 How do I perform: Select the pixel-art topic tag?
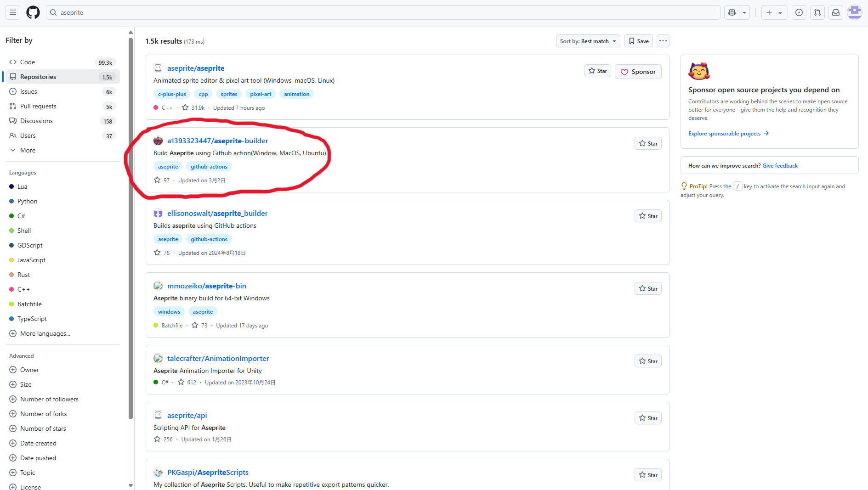(x=261, y=94)
